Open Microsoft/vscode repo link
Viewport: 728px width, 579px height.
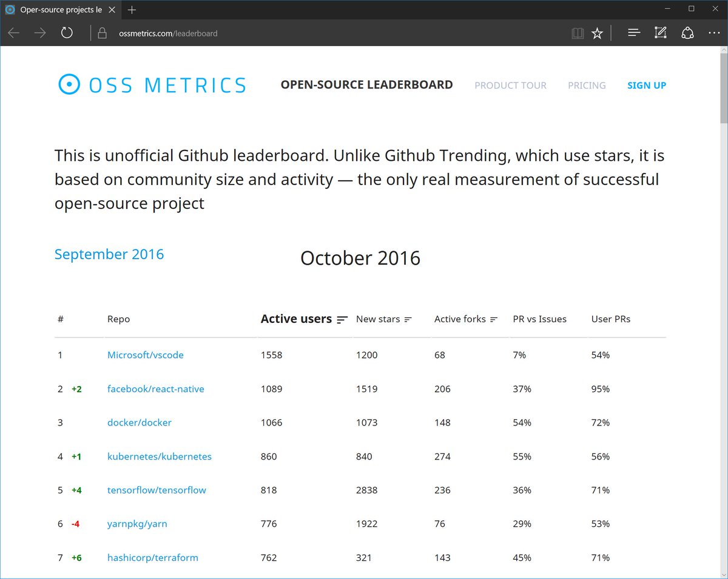click(x=145, y=355)
